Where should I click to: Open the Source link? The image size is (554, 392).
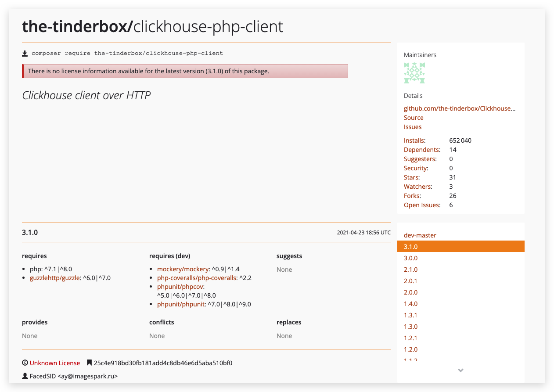click(414, 118)
